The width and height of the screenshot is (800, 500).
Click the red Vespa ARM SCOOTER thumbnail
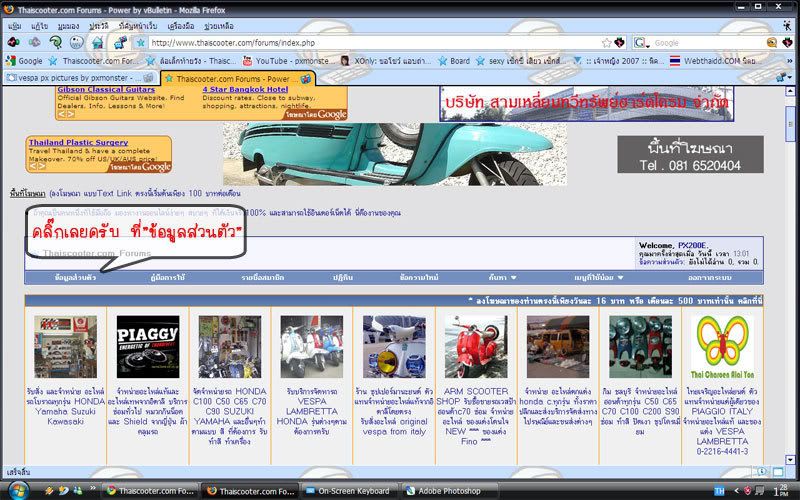pyautogui.click(x=476, y=346)
